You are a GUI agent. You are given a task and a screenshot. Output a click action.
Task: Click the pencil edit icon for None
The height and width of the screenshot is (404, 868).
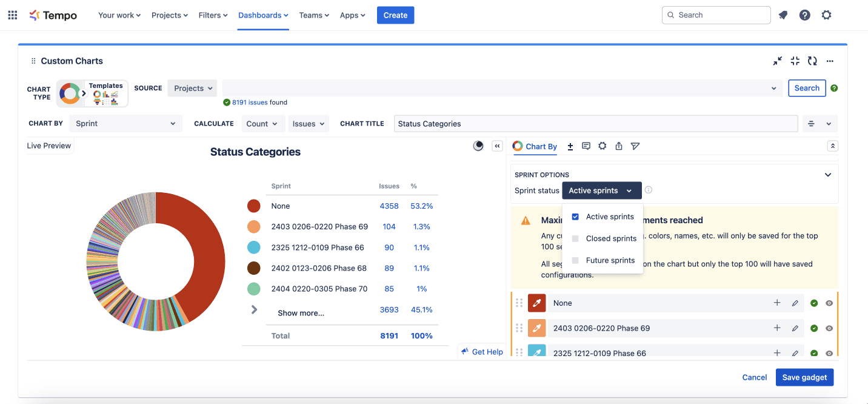(x=795, y=303)
